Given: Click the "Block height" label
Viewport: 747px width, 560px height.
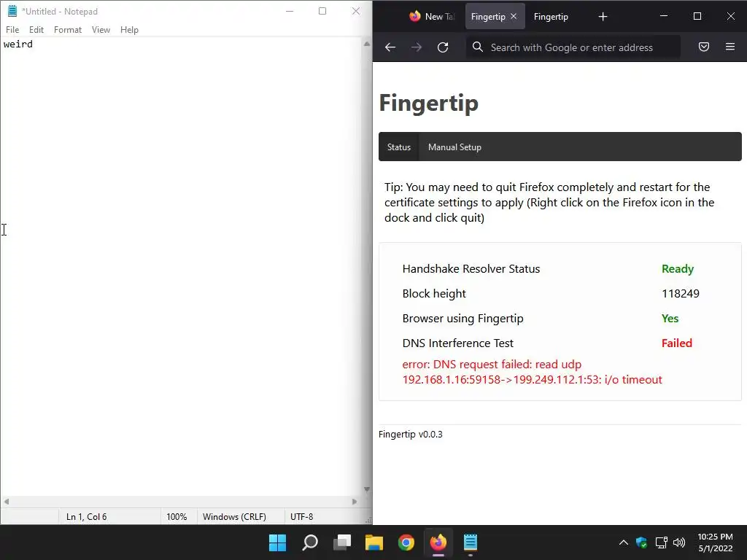Looking at the screenshot, I should (x=434, y=293).
